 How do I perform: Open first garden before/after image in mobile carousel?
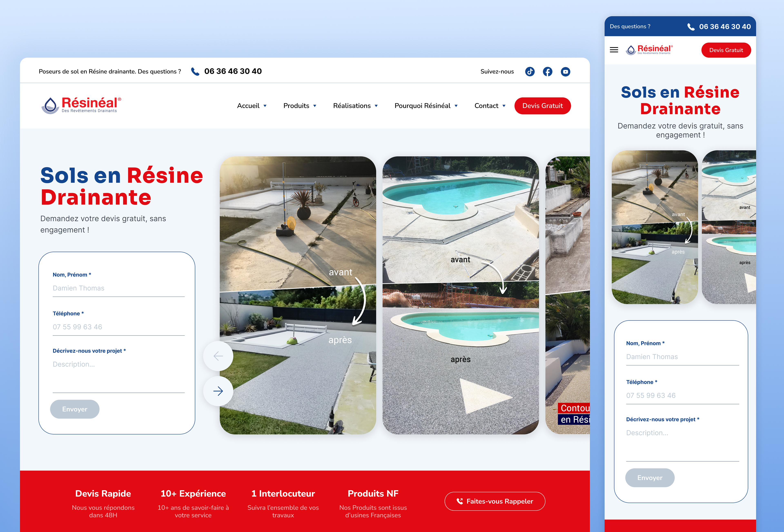[655, 227]
